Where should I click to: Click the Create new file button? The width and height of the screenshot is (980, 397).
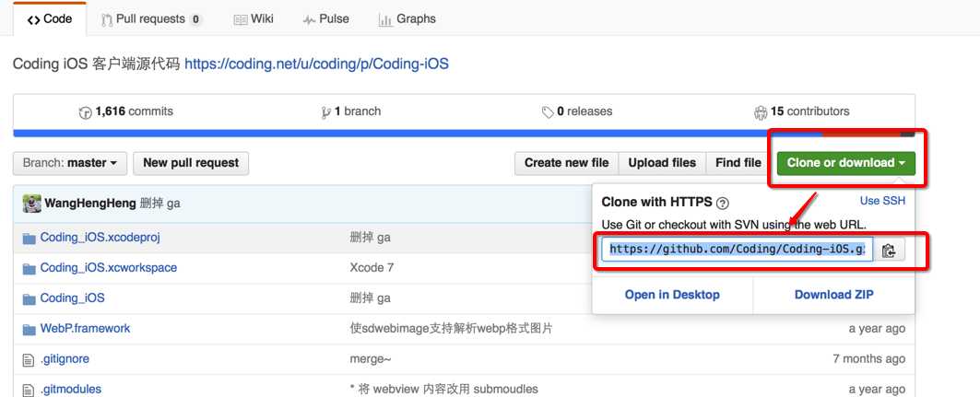(566, 163)
